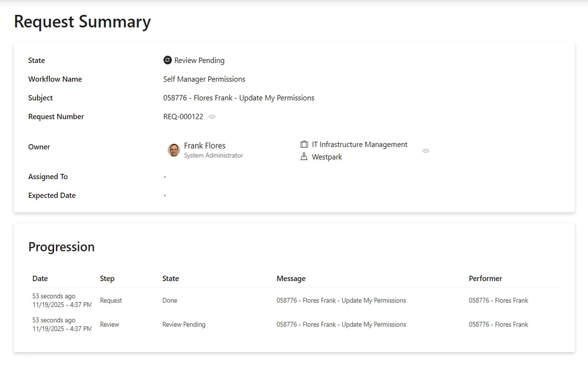The height and width of the screenshot is (392, 588).
Task: Open the Frank Flores owner link
Action: (204, 145)
